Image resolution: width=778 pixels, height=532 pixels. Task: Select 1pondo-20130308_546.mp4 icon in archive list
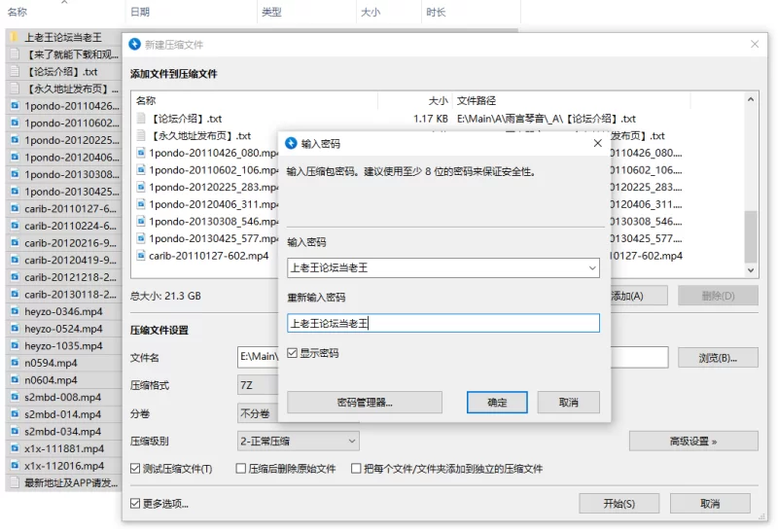click(x=141, y=221)
